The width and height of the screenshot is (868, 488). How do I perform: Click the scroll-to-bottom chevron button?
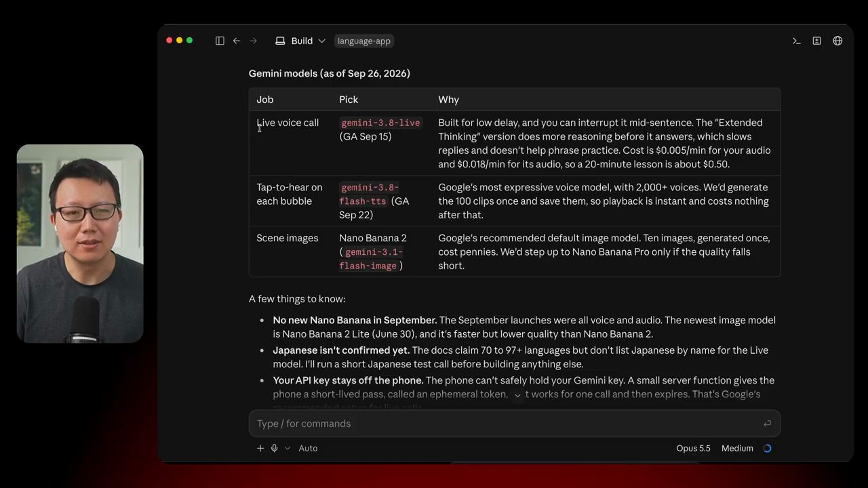coord(517,395)
